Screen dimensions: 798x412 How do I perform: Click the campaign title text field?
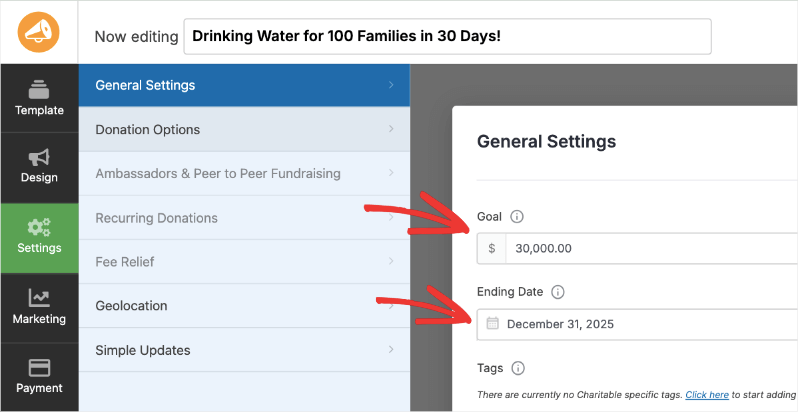tap(447, 36)
